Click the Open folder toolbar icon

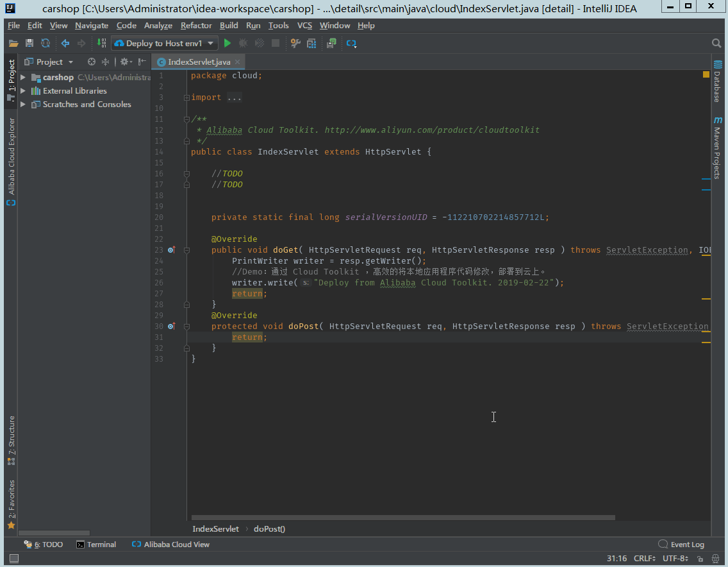(x=13, y=43)
